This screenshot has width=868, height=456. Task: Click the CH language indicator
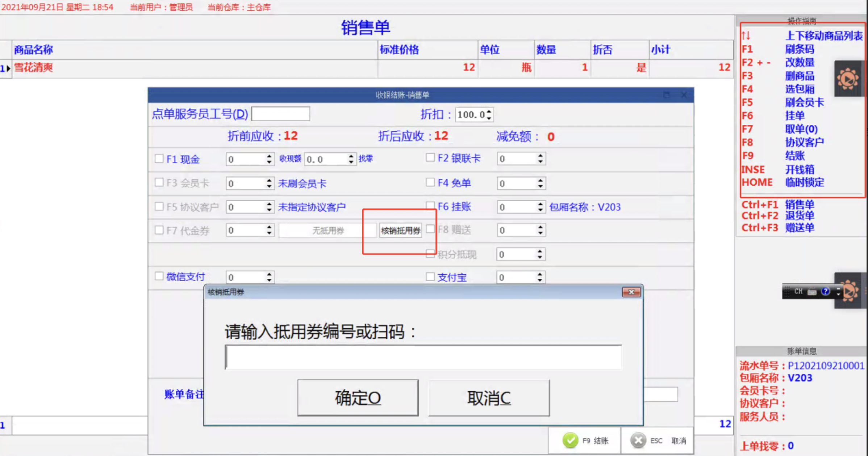pyautogui.click(x=798, y=291)
